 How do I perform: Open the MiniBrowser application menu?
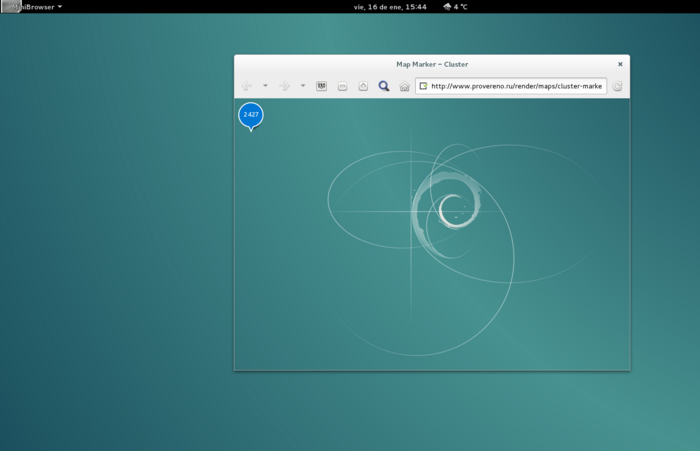click(x=36, y=6)
